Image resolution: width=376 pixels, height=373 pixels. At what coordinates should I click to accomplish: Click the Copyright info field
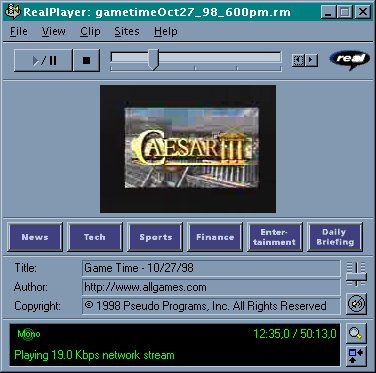pos(211,306)
